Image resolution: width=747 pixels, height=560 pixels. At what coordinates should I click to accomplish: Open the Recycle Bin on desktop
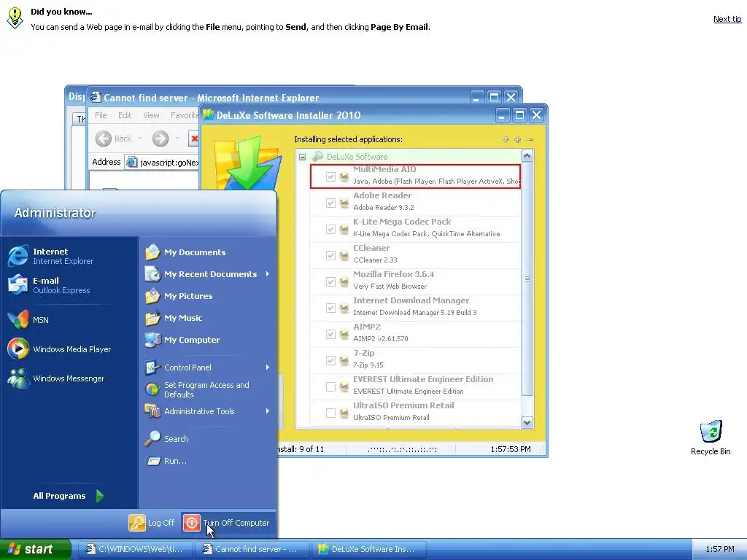click(711, 437)
